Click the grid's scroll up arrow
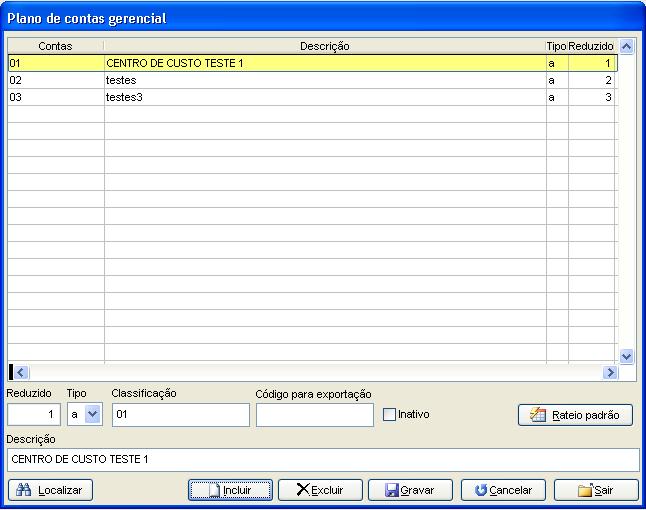The image size is (646, 510). (626, 47)
